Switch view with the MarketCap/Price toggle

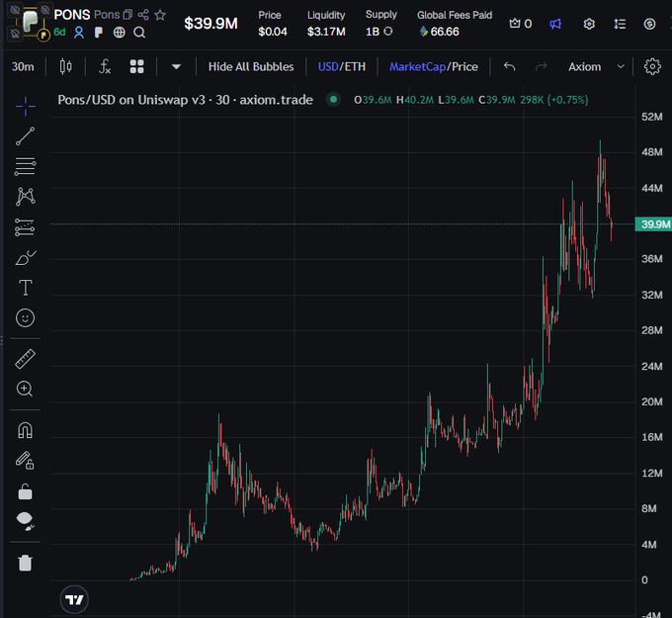click(x=433, y=67)
